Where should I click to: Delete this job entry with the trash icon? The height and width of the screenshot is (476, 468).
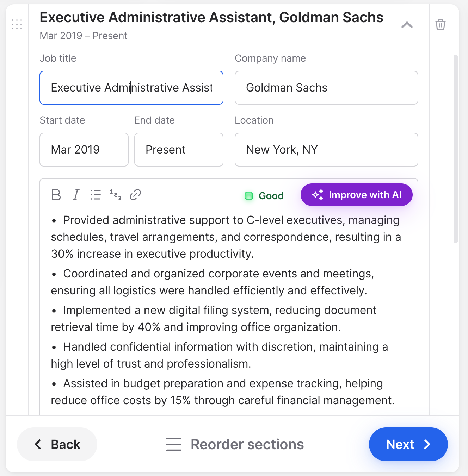441,24
